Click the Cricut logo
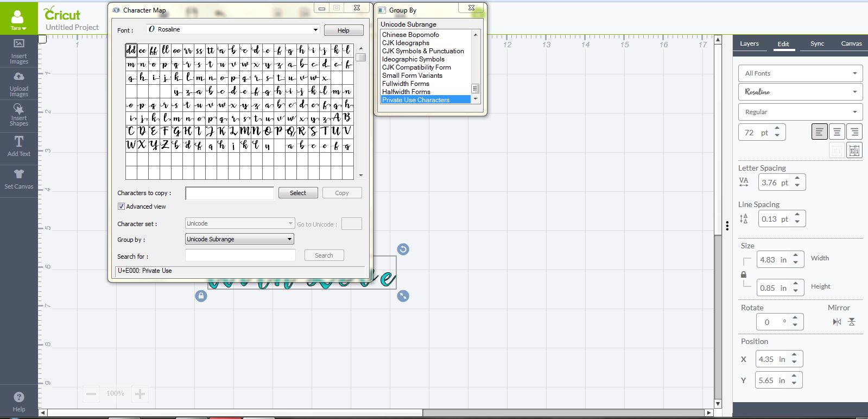This screenshot has width=868, height=419. [62, 14]
